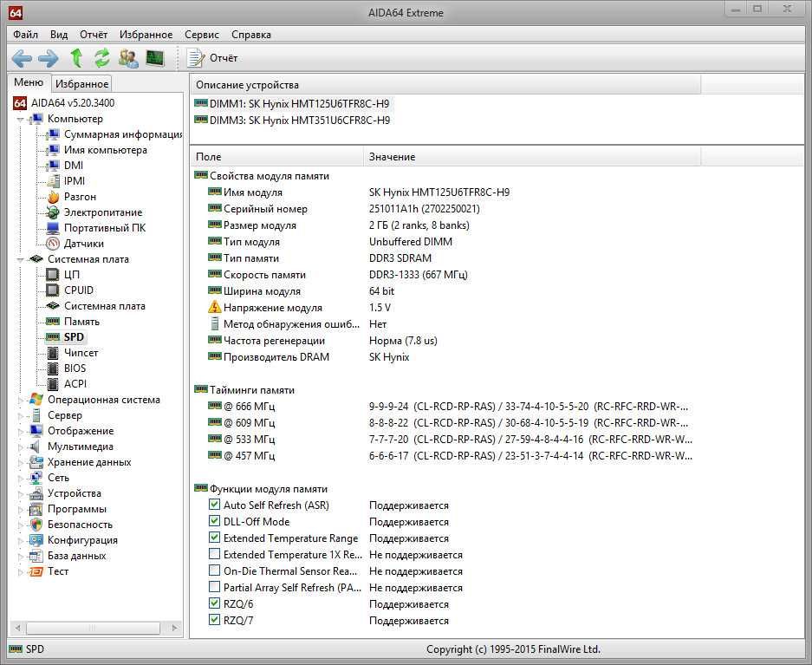Expand the Операционная система node
The width and height of the screenshot is (812, 665).
(x=20, y=400)
